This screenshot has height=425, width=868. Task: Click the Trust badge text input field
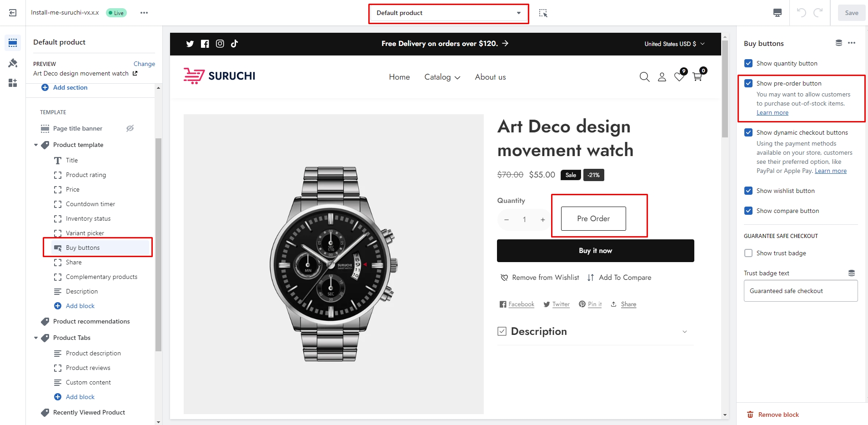800,291
